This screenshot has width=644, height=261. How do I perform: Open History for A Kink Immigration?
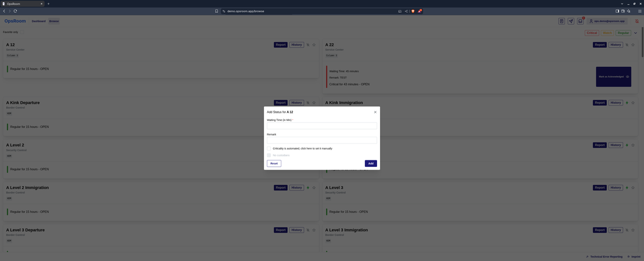[x=616, y=102]
